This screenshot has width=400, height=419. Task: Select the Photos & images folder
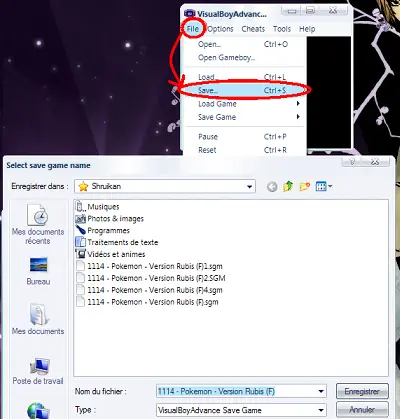(110, 219)
